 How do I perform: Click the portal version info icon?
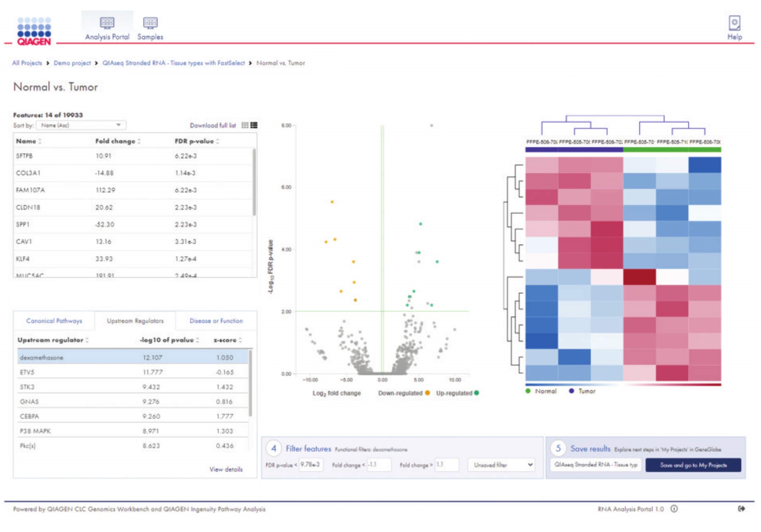[674, 509]
